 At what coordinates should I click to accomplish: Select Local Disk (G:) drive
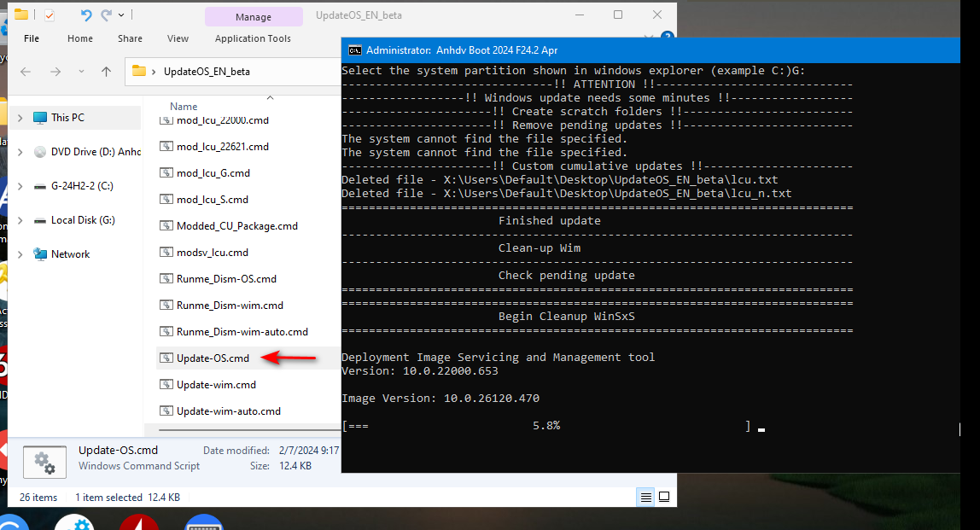(83, 220)
